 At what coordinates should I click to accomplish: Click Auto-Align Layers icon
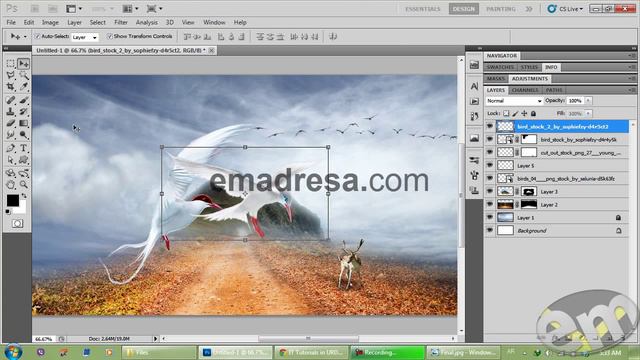pos(333,37)
